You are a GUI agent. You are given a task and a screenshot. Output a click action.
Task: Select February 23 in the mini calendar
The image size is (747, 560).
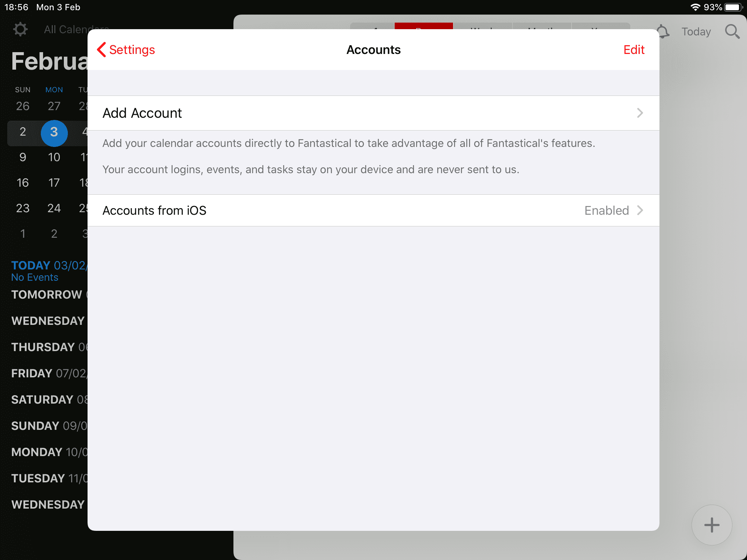[23, 208]
